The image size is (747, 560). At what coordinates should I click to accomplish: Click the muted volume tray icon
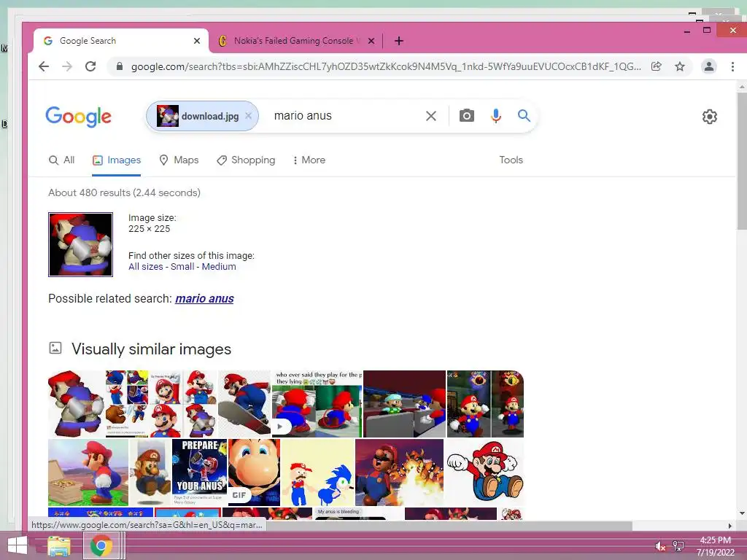(x=659, y=547)
